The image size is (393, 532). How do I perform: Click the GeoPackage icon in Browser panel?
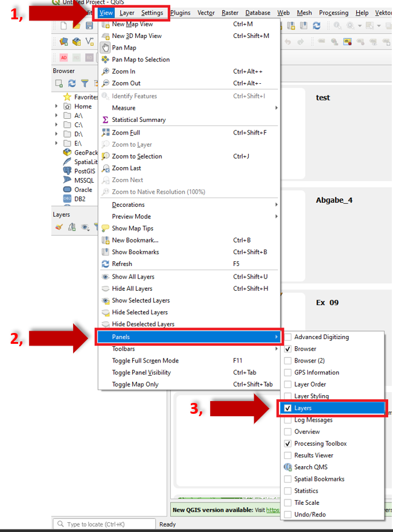point(67,153)
